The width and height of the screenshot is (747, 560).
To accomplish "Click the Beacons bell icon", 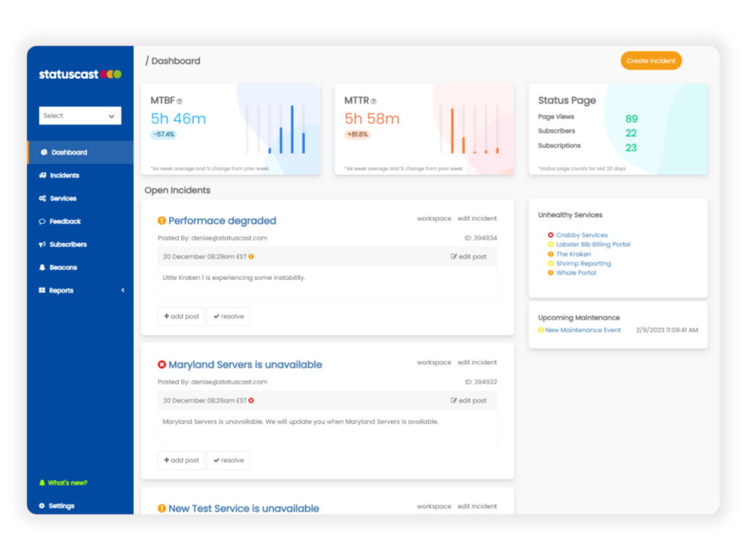I will click(42, 267).
